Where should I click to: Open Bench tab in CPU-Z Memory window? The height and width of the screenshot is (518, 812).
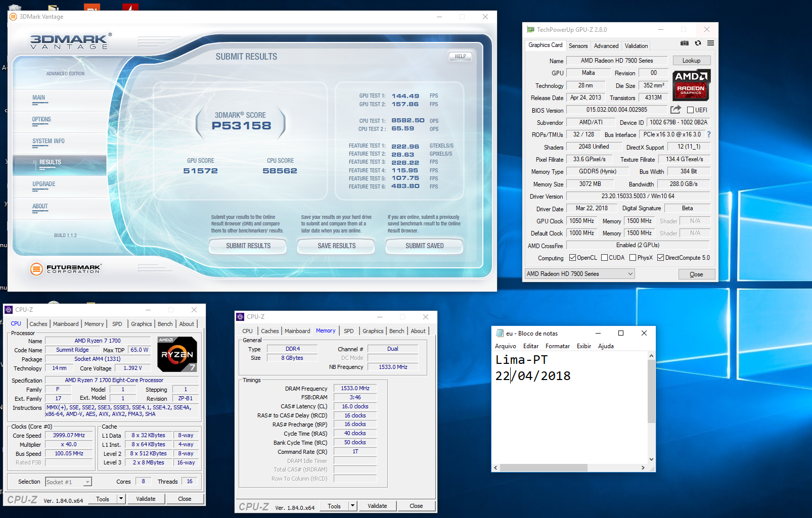coord(397,331)
